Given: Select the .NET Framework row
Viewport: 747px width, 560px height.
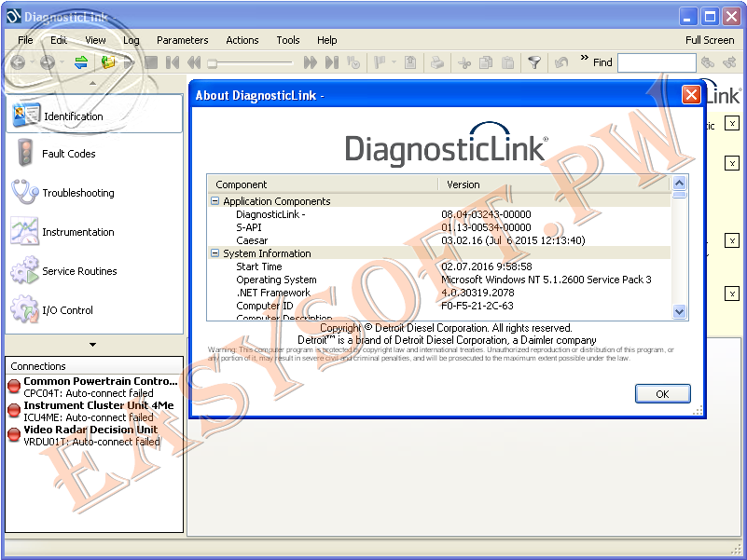Looking at the screenshot, I should [x=439, y=293].
